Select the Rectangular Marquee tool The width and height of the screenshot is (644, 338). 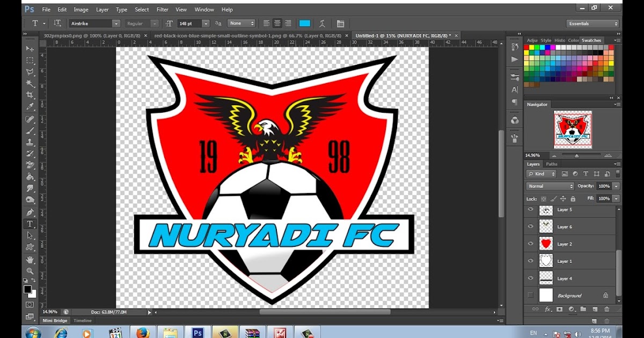pos(30,61)
